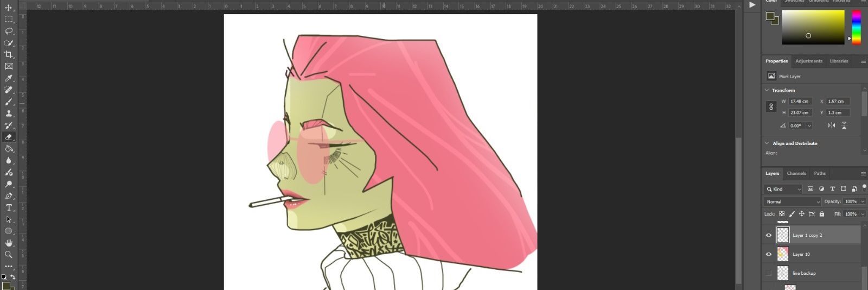This screenshot has width=868, height=290.
Task: Open the Layers panel menu
Action: click(863, 174)
